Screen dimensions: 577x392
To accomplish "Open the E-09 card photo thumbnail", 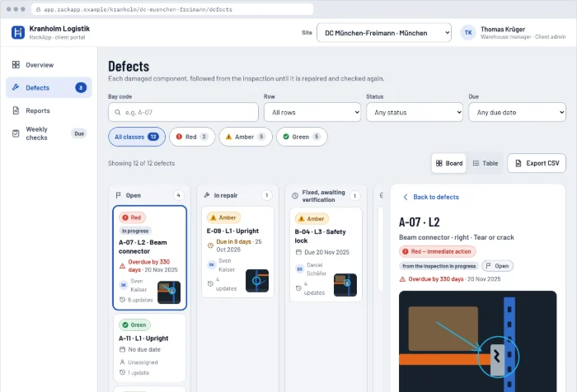I will click(x=257, y=281).
